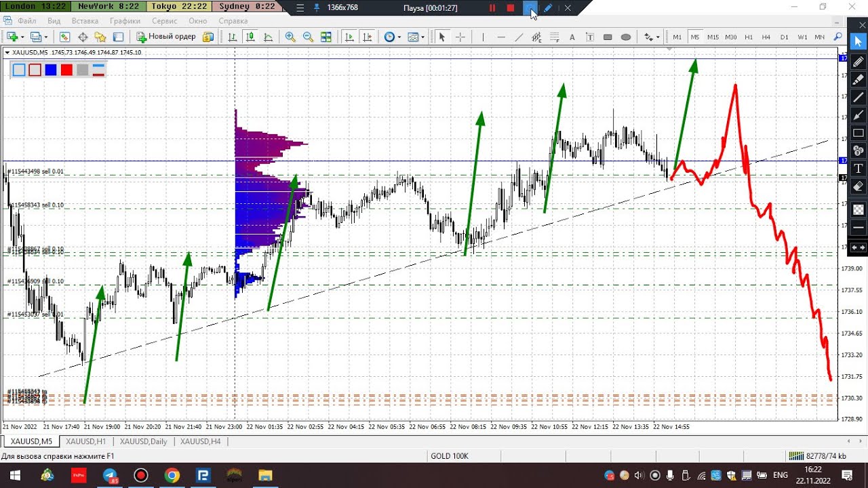Select numbered steps tool in palette
Image resolution: width=868 pixels, height=488 pixels.
pos(859,150)
